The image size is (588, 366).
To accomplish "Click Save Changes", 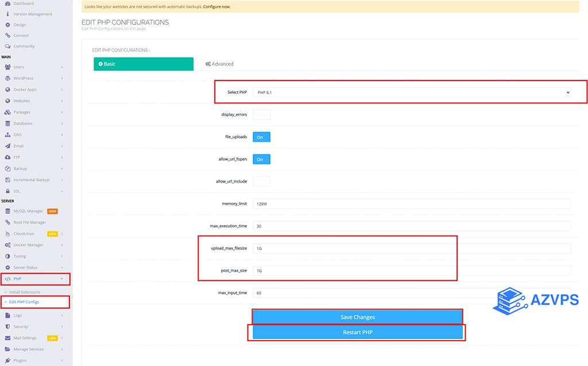I will (x=357, y=317).
